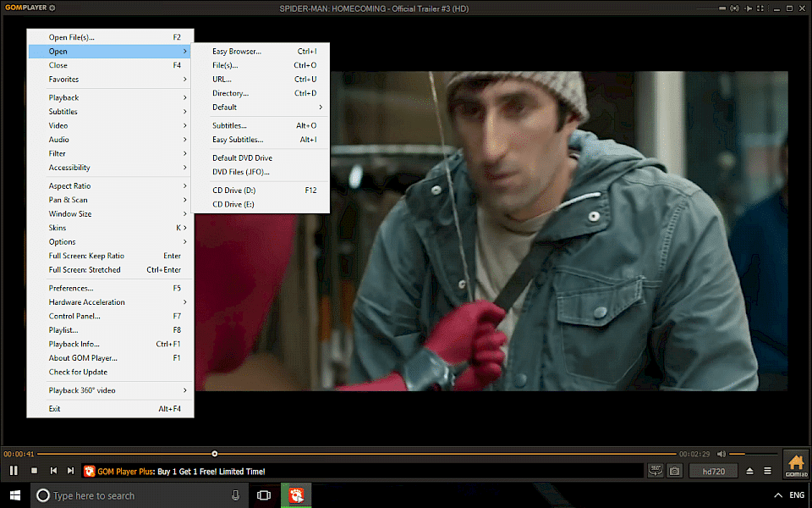Viewport: 812px width, 508px height.
Task: Expand the Filter submenu
Action: (110, 153)
